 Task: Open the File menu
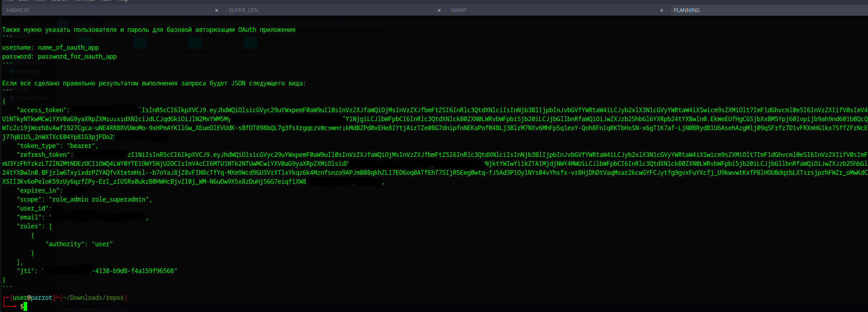tap(9, 1)
